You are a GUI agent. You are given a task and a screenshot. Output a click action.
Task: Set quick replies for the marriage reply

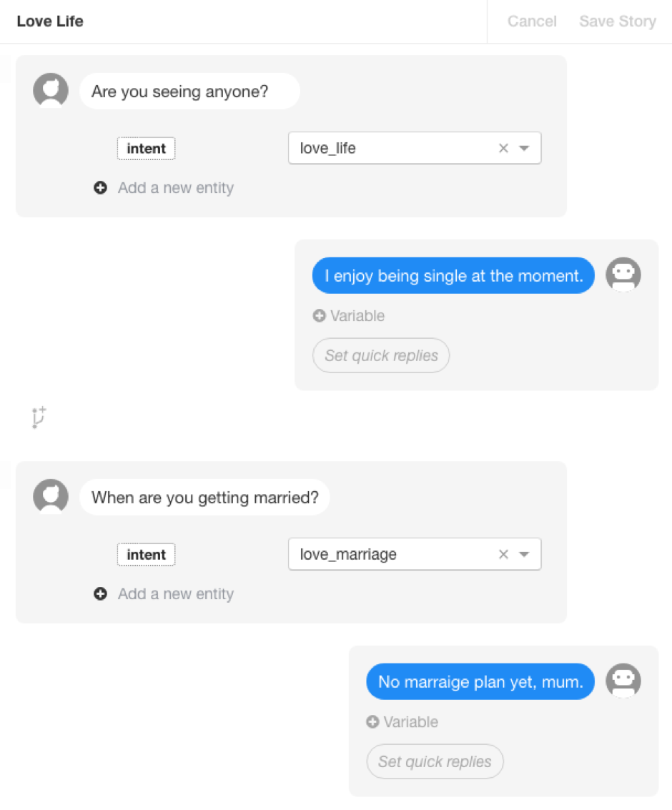coord(435,761)
